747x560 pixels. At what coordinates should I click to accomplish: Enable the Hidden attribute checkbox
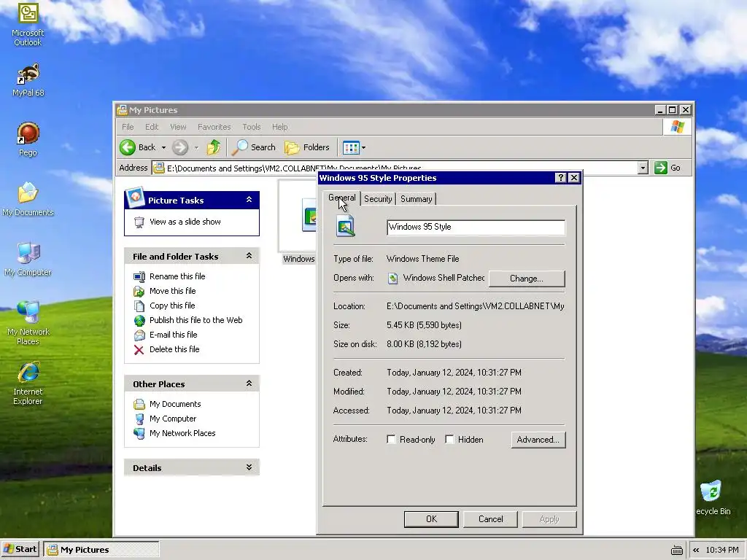[449, 439]
